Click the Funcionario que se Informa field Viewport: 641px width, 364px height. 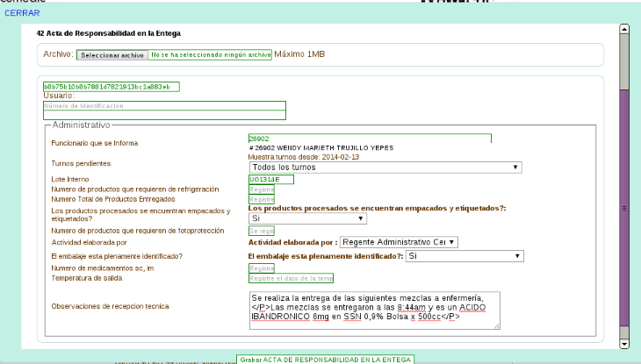tap(369, 139)
